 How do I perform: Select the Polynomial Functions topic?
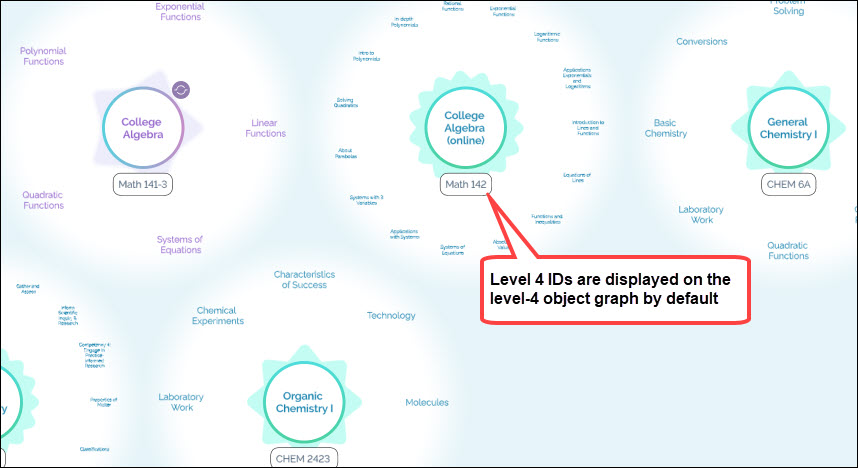43,57
